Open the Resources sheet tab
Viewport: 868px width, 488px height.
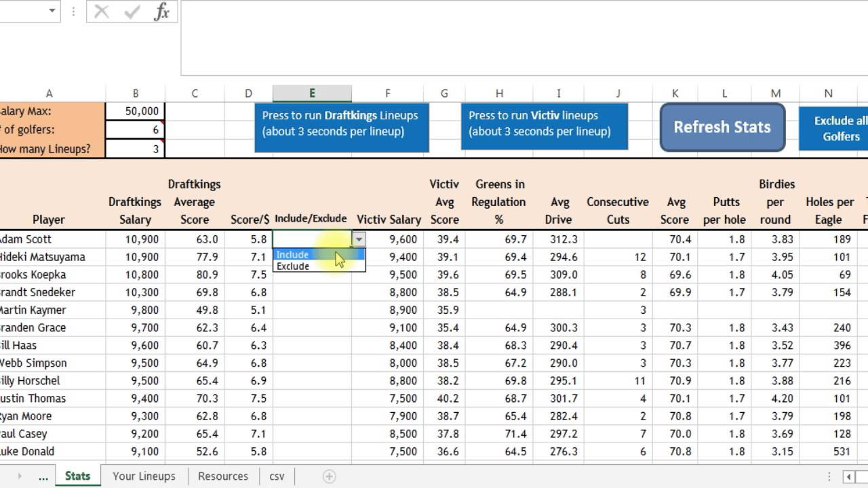(x=223, y=476)
